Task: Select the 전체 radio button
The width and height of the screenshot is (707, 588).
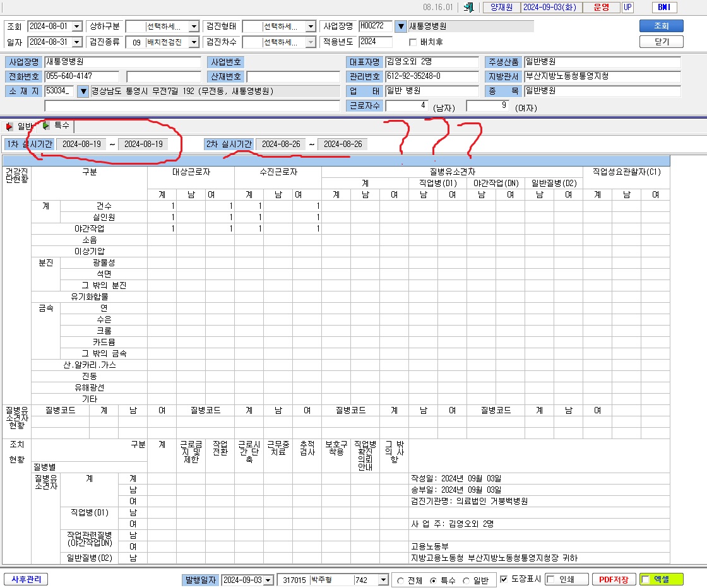Action: (400, 581)
